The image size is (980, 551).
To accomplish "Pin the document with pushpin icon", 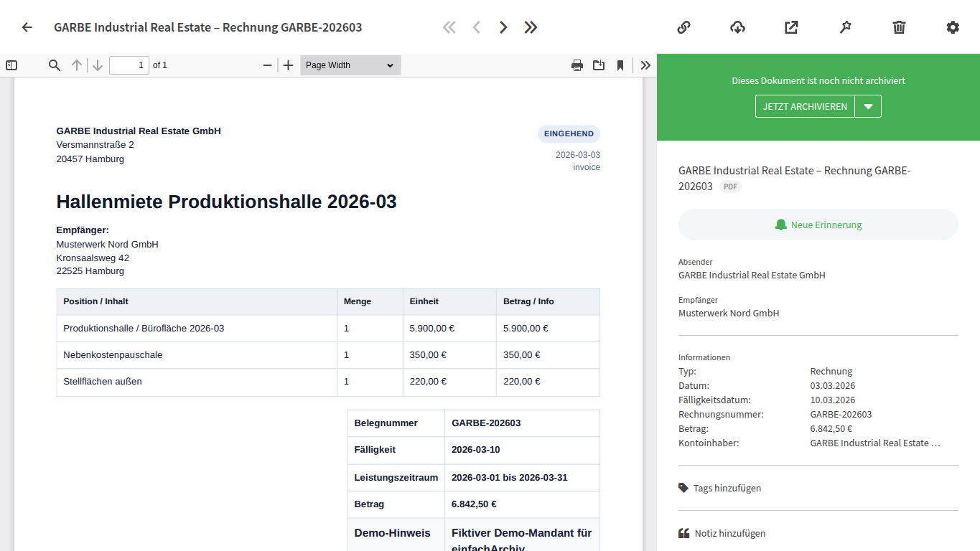I will point(845,27).
